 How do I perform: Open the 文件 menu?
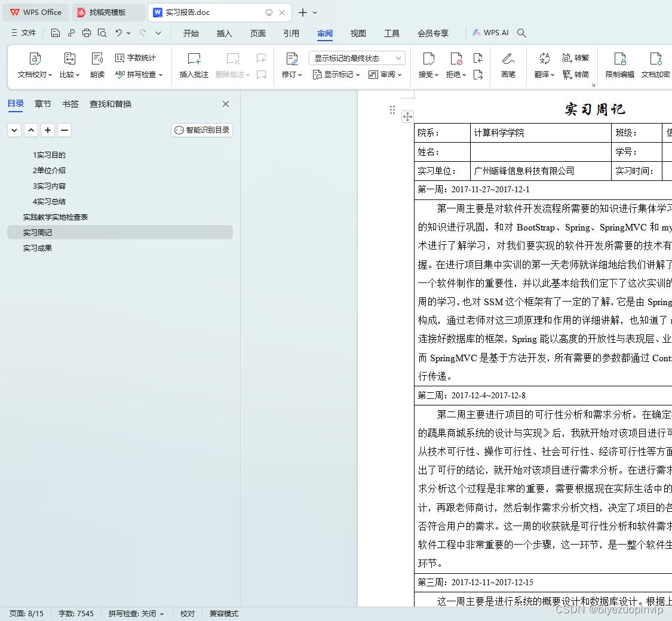(24, 33)
